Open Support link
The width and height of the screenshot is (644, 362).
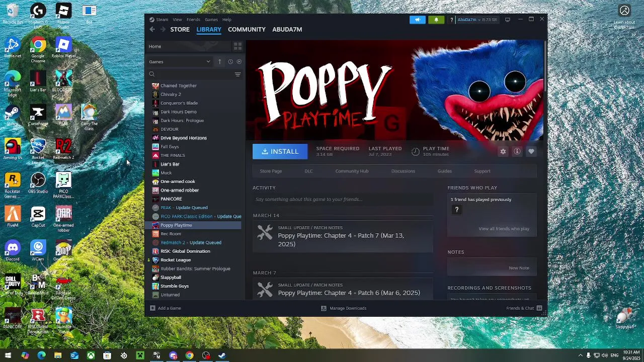[482, 171]
